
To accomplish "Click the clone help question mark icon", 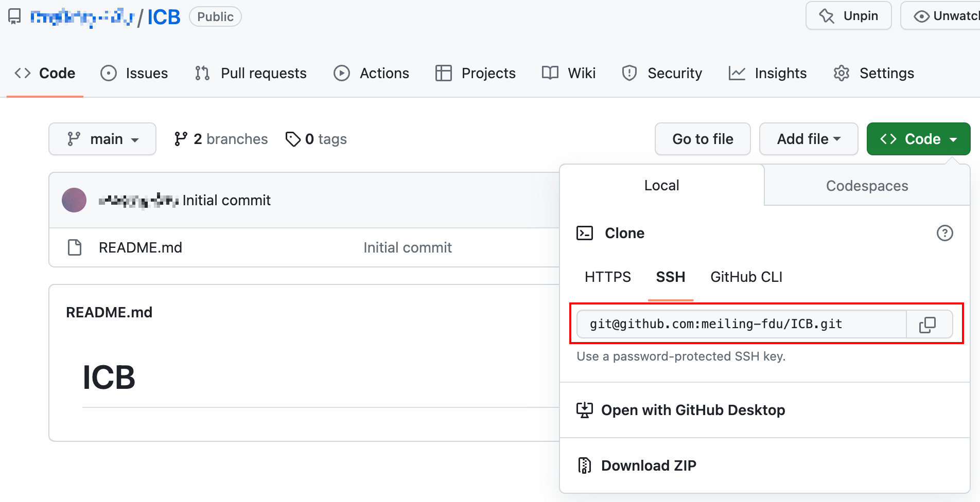I will tap(944, 233).
